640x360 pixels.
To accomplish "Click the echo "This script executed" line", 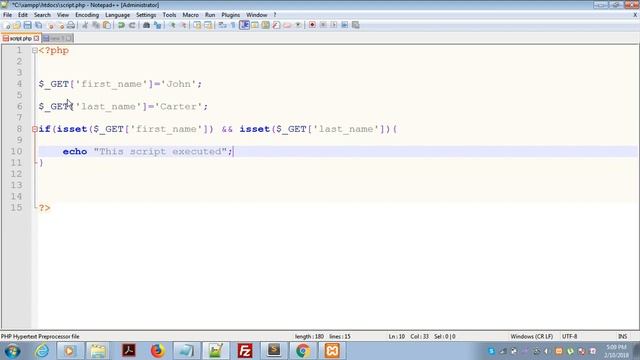I will tap(147, 151).
